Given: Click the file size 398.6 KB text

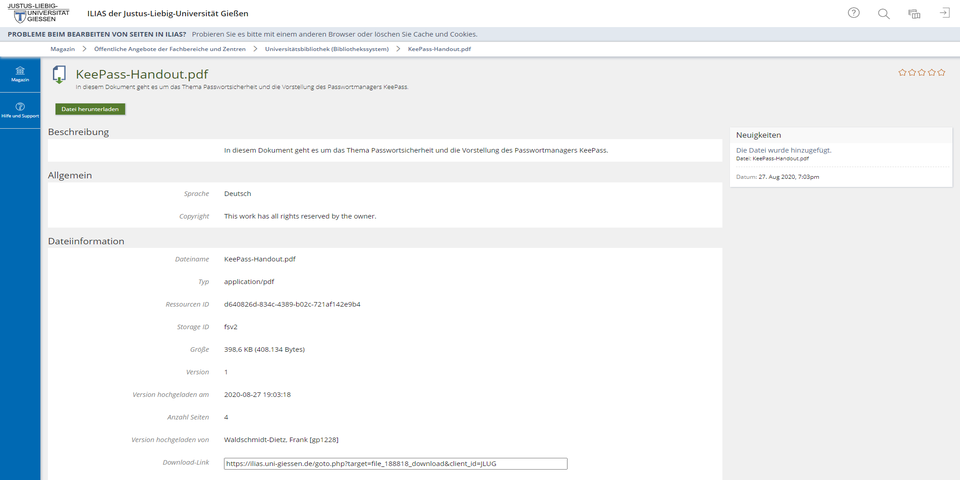Looking at the screenshot, I should 264,350.
